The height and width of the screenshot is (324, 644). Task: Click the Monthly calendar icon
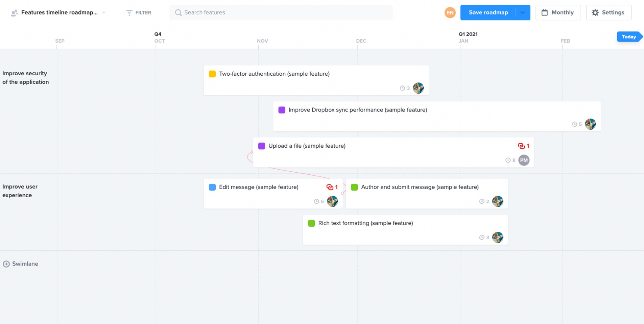545,13
